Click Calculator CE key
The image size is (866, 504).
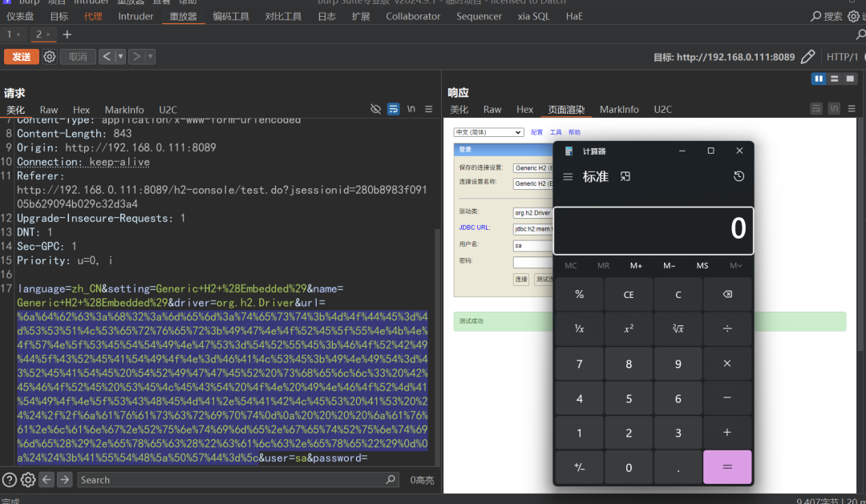(629, 294)
